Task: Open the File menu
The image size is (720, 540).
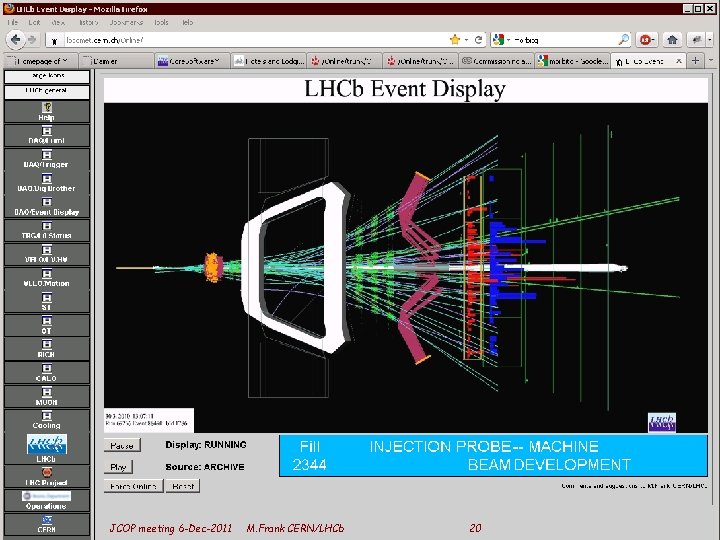Action: point(13,22)
